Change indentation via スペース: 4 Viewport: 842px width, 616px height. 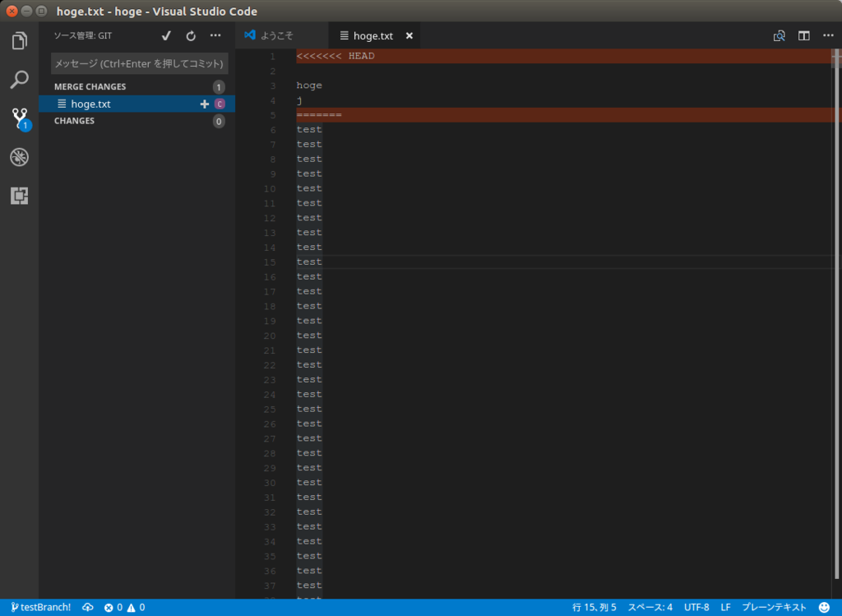[650, 607]
